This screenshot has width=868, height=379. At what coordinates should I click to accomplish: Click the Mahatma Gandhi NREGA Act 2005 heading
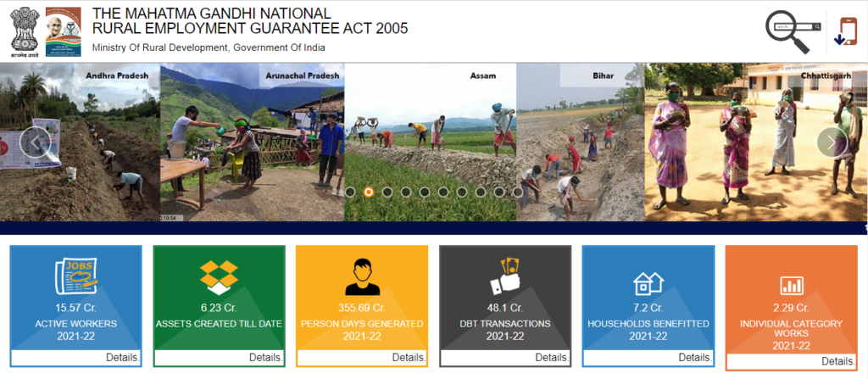(x=250, y=21)
